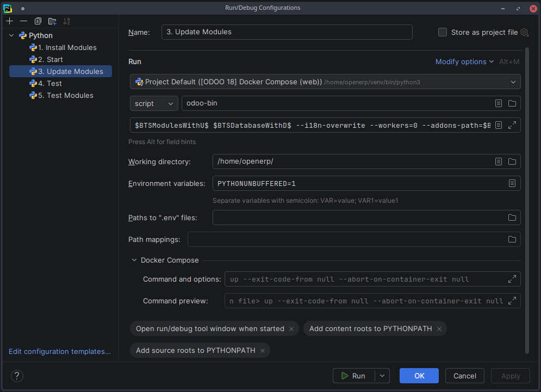
Task: Browse for Working directory folder
Action: point(512,161)
